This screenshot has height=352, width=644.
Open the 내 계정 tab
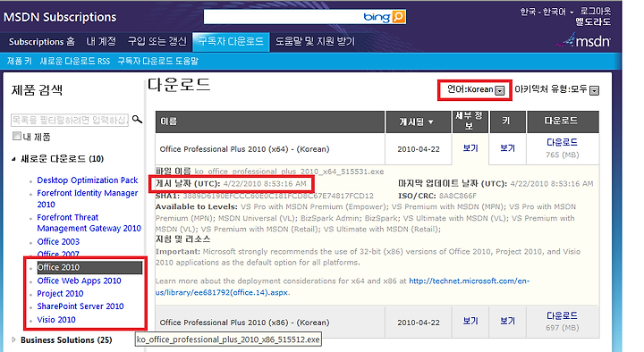101,41
